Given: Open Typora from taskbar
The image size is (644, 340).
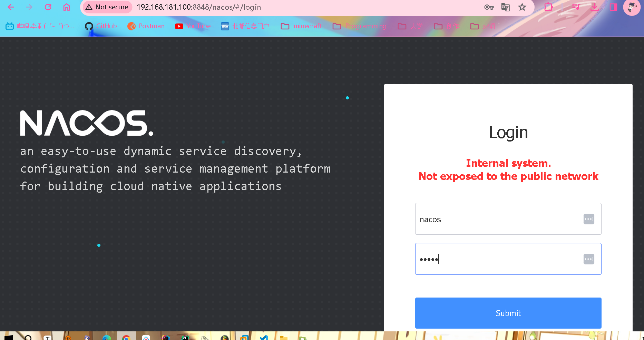Looking at the screenshot, I should pos(48,338).
